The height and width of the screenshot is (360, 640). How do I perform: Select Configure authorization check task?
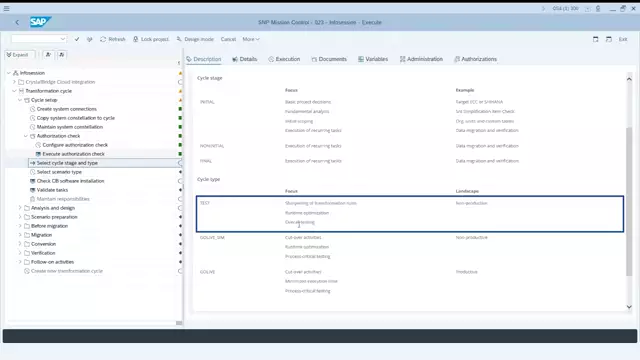(x=75, y=145)
